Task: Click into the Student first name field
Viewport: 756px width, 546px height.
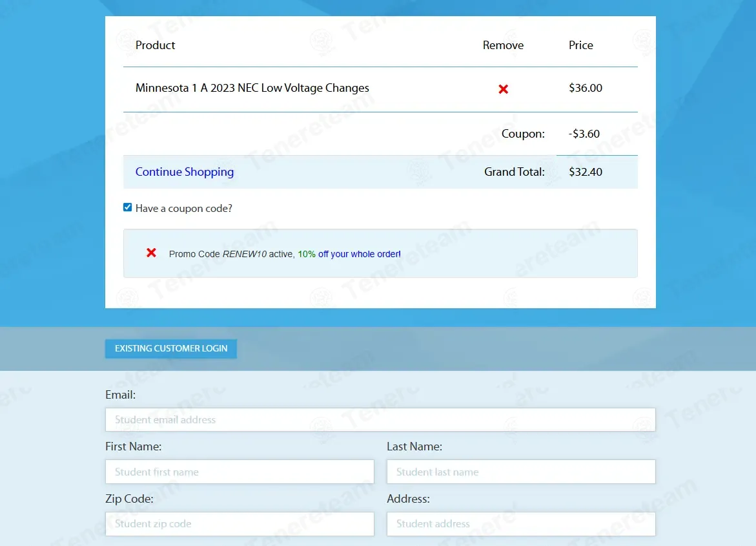Action: pyautogui.click(x=240, y=472)
